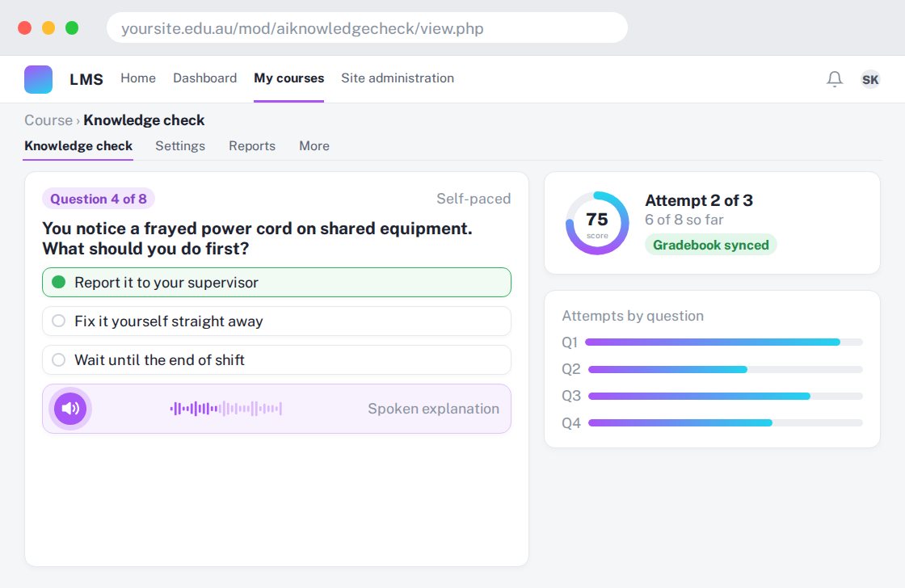The width and height of the screenshot is (905, 588).
Task: Click the Q4 attempts progress bar
Action: [x=726, y=423]
